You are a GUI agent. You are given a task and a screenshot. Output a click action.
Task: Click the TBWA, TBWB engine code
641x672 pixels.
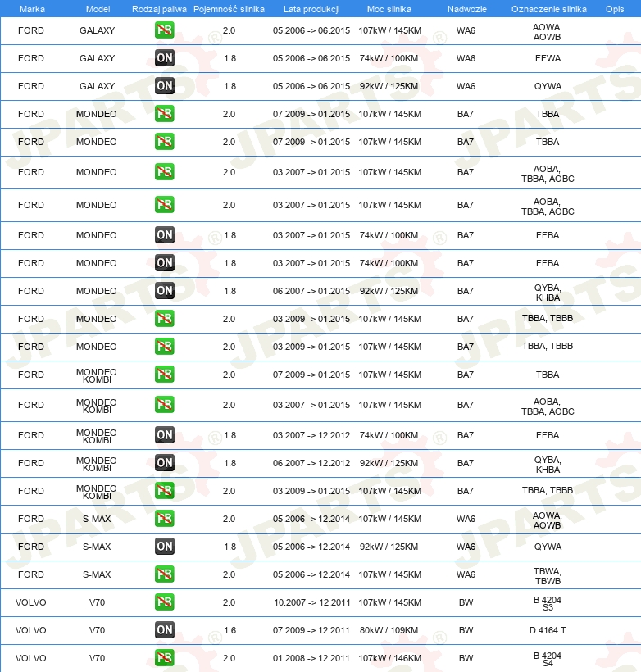[548, 576]
